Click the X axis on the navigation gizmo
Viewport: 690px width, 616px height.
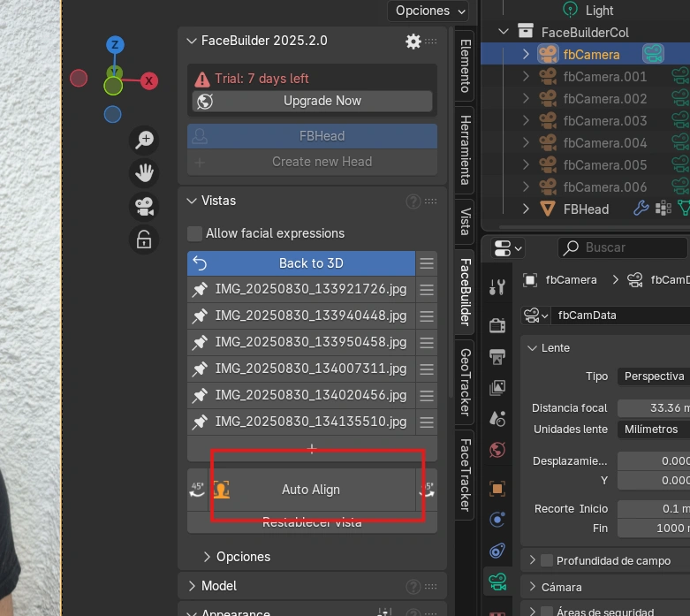tap(149, 81)
